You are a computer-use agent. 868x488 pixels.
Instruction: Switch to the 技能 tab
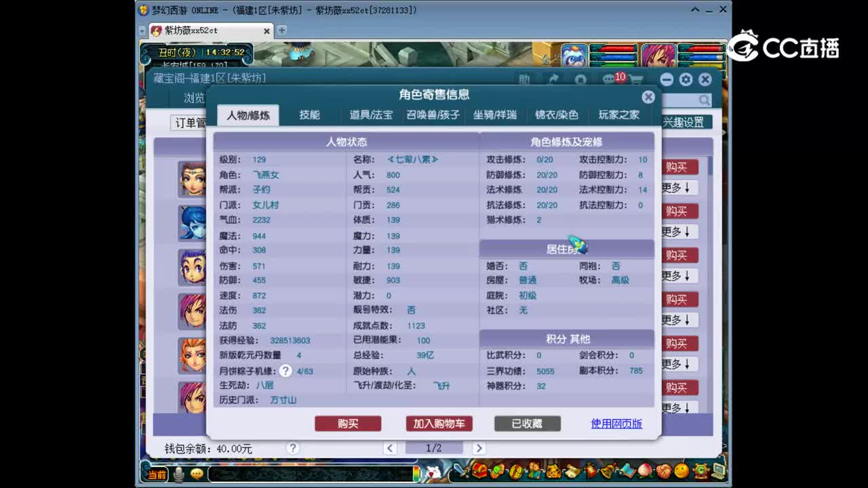tap(309, 115)
